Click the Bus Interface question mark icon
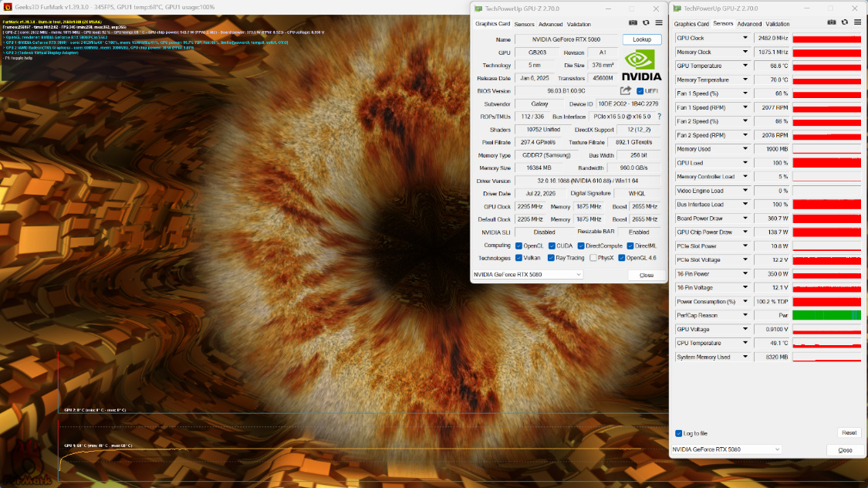Screen dimensions: 868x488 click(660, 117)
